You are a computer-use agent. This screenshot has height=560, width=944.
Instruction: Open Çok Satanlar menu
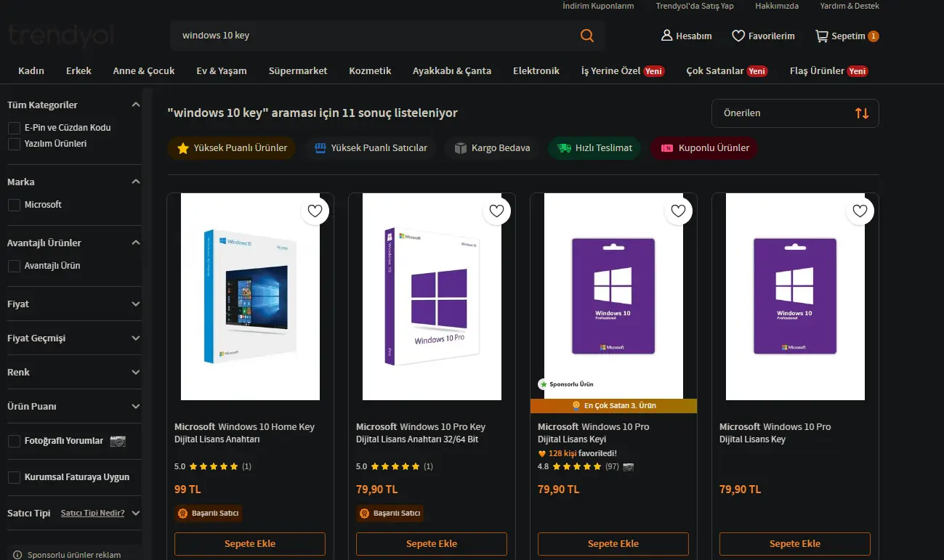point(727,70)
